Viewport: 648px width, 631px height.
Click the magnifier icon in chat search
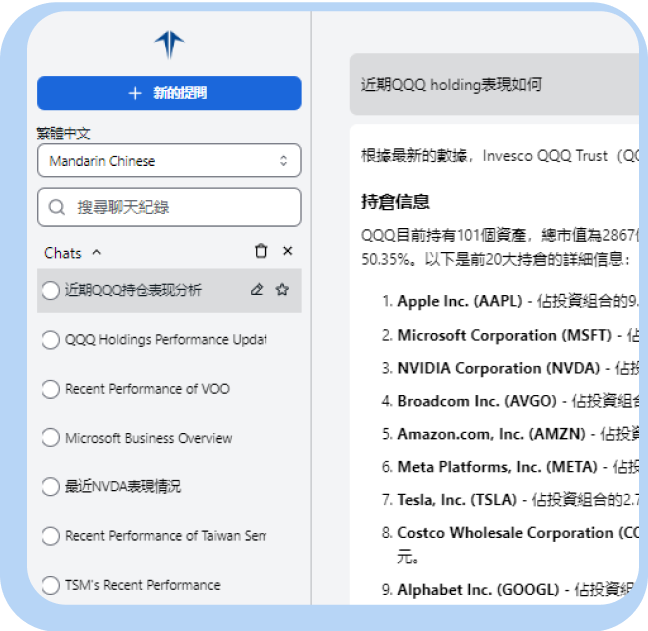(57, 207)
